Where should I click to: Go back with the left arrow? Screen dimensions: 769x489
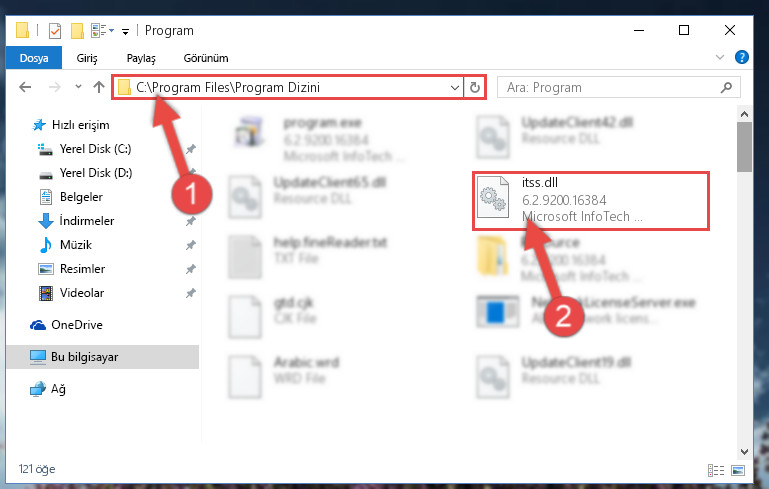[x=25, y=87]
